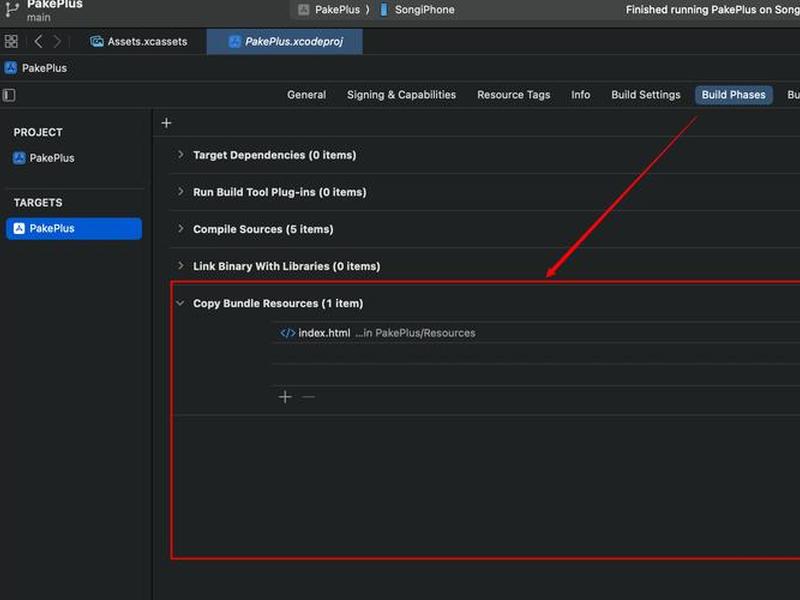The height and width of the screenshot is (600, 800).
Task: Click 'Link Binary With Libraries' title
Action: click(x=287, y=266)
